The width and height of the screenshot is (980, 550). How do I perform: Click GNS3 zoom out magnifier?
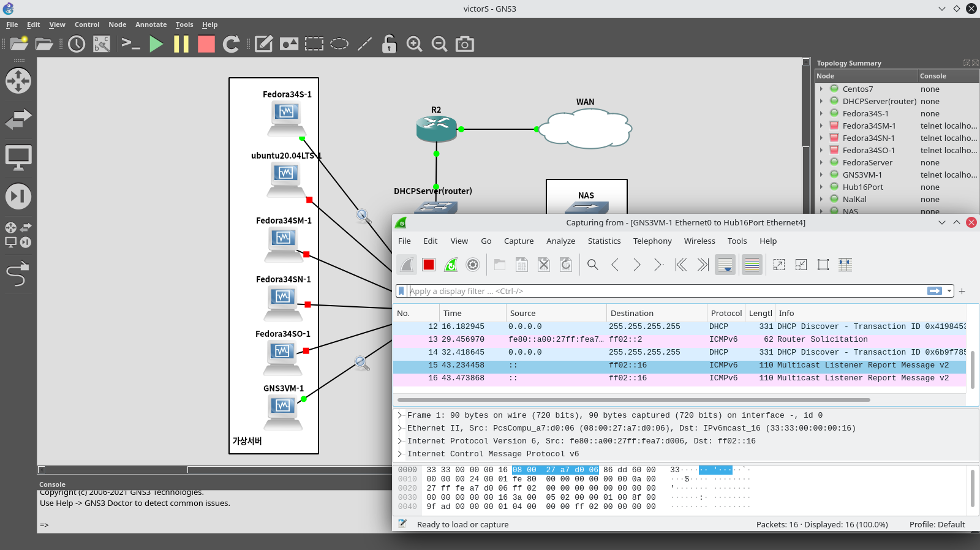pos(439,44)
